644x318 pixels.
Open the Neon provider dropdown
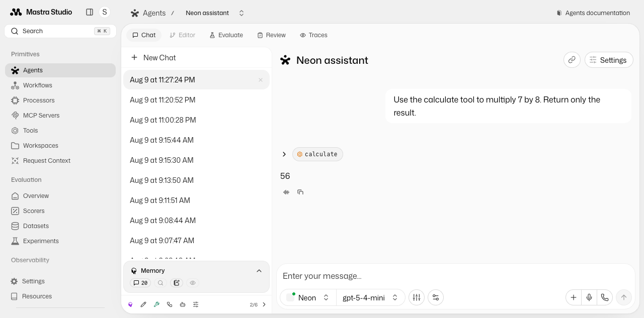308,297
